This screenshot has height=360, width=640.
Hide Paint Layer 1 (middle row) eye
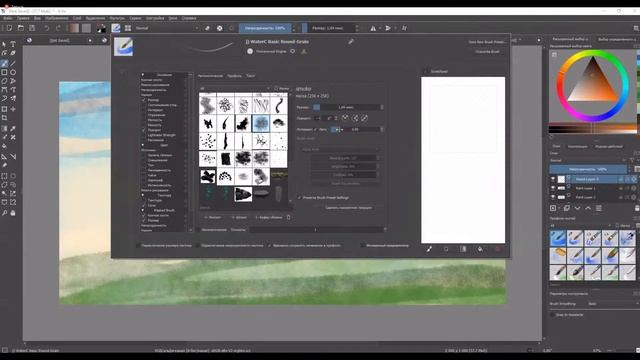[553, 188]
